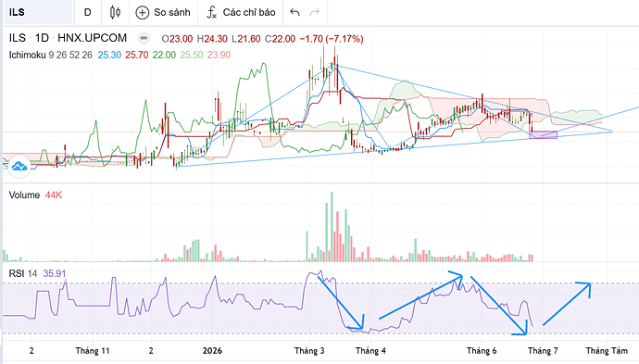This screenshot has width=639, height=364.
Task: Click the Tháng Tám time axis label
Action: 607,350
